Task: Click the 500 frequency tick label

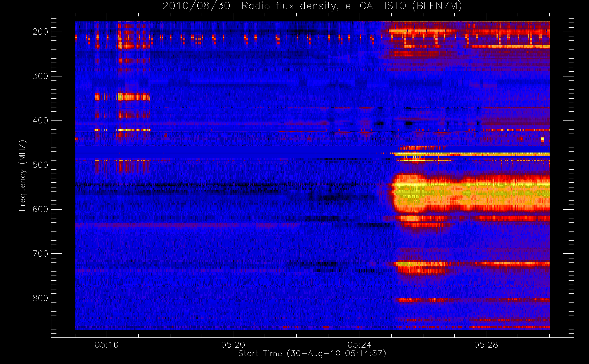Action: pos(40,165)
